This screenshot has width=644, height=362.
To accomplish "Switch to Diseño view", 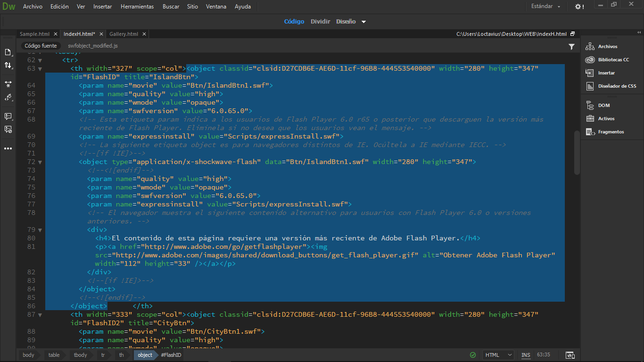I will pos(346,21).
